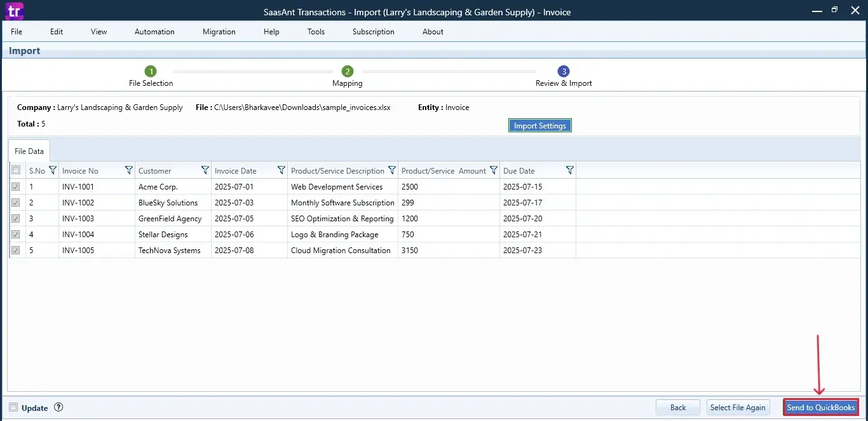This screenshot has height=421, width=868.
Task: Open the S.No column filter icon
Action: (53, 170)
